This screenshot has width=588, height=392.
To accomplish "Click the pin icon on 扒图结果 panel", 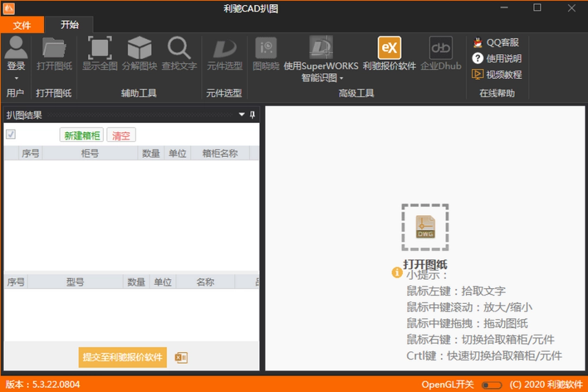I will [x=253, y=115].
